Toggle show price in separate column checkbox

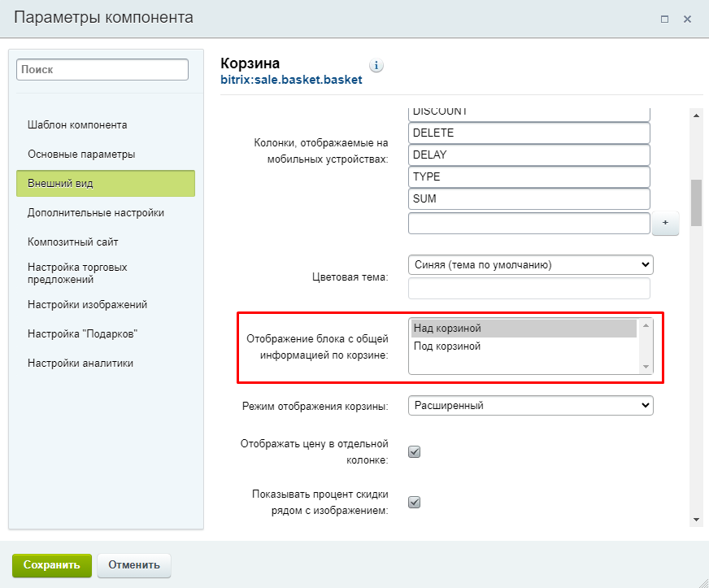pos(414,451)
